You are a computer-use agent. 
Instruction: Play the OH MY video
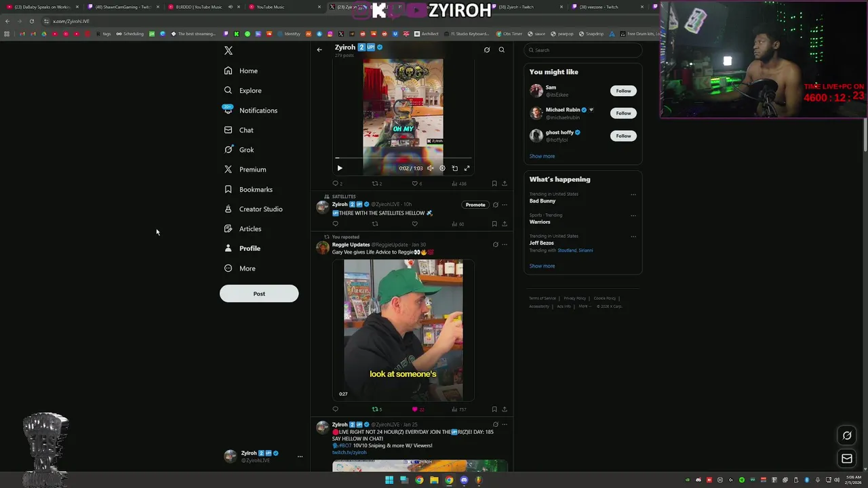click(x=340, y=168)
